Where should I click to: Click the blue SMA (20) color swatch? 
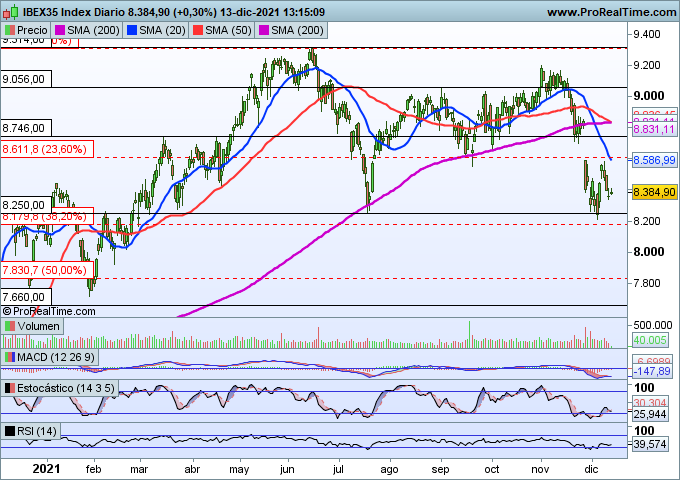pos(132,30)
